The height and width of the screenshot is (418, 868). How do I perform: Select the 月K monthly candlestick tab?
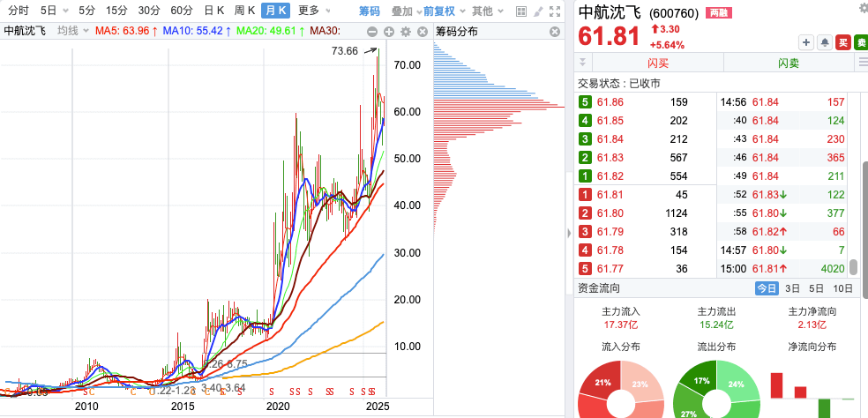(x=276, y=11)
